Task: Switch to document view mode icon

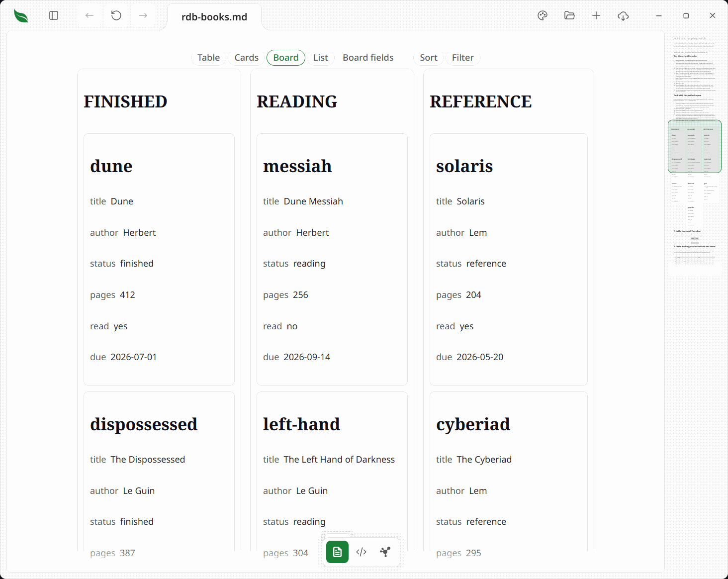Action: (337, 552)
